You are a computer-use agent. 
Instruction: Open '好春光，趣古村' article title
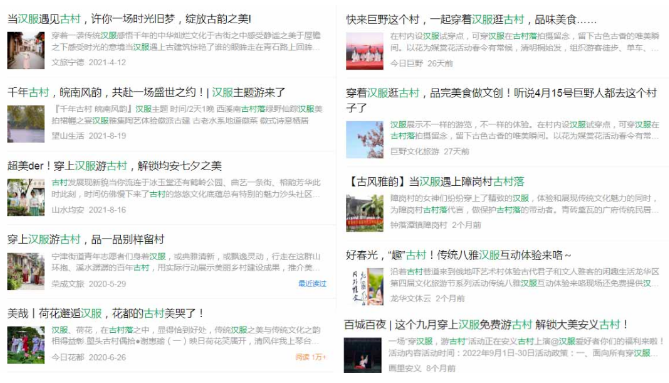pos(458,255)
